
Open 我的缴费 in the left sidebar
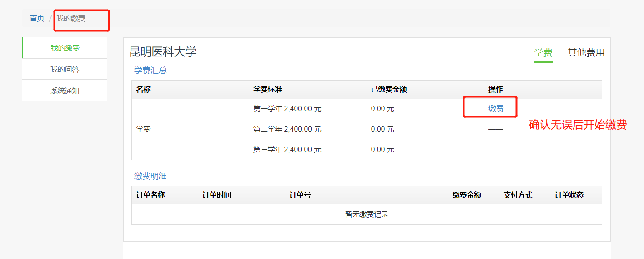(65, 48)
